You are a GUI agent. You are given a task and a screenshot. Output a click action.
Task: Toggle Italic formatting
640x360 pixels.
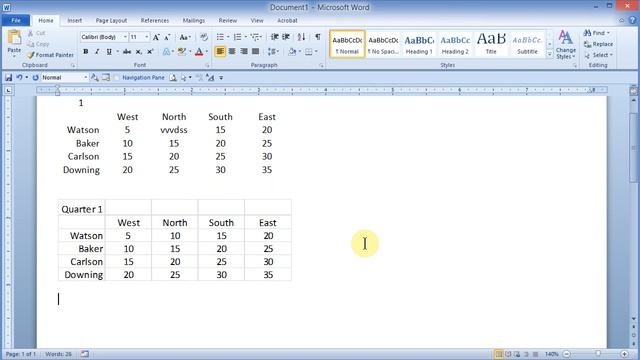[97, 51]
